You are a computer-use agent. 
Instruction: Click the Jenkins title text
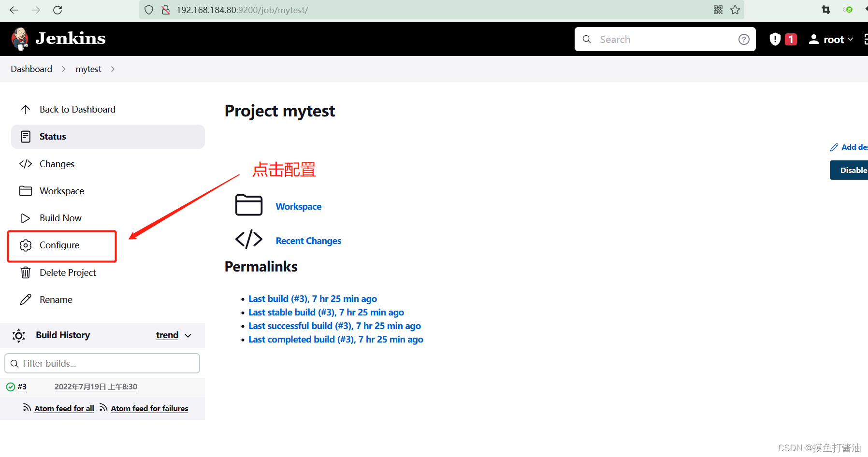(71, 38)
